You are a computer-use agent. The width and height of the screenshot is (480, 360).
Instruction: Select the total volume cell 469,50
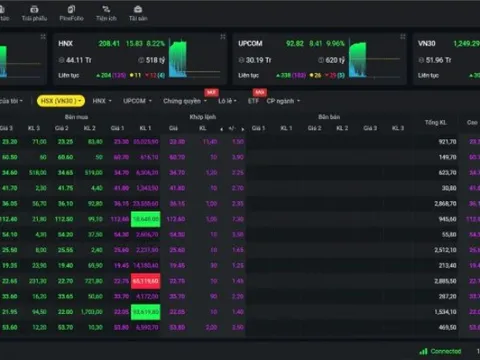pos(447,327)
